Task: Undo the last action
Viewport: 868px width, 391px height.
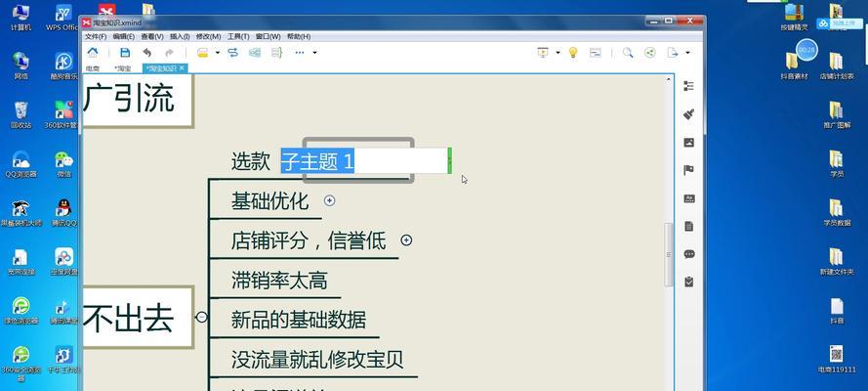Action: pos(146,53)
